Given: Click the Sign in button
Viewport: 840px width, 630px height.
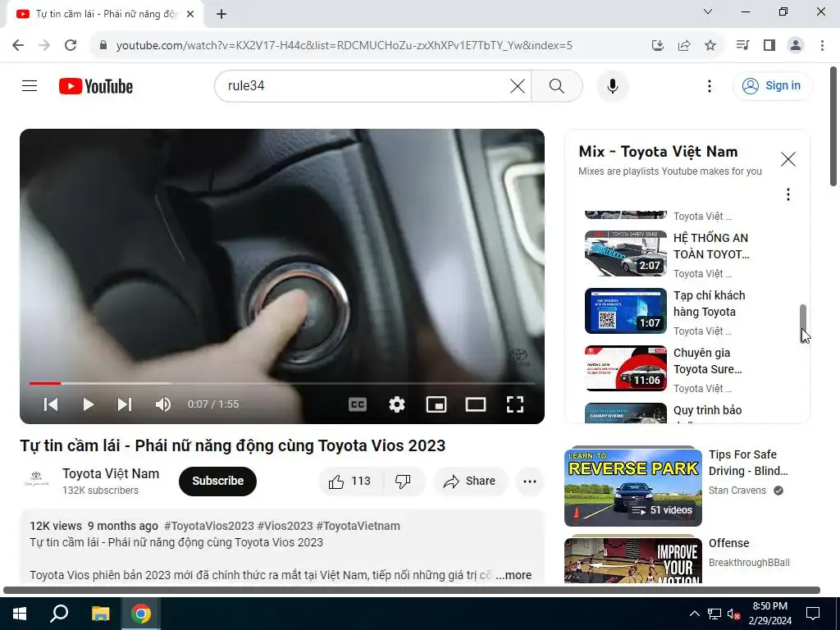Looking at the screenshot, I should [x=772, y=85].
